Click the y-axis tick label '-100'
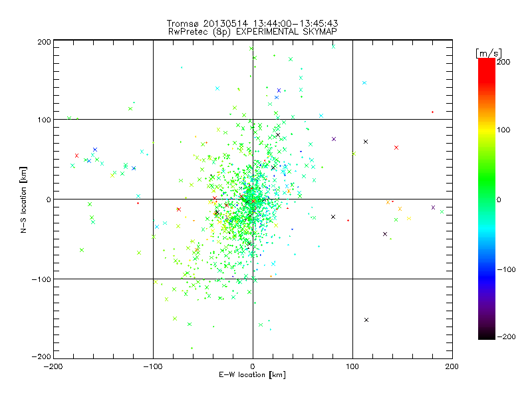Viewport: 532px width, 399px height. tap(41, 279)
